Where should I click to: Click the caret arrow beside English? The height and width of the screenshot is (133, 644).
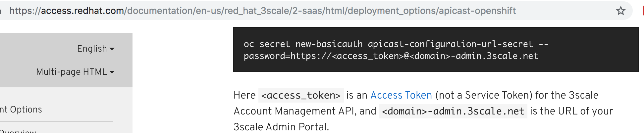(112, 49)
